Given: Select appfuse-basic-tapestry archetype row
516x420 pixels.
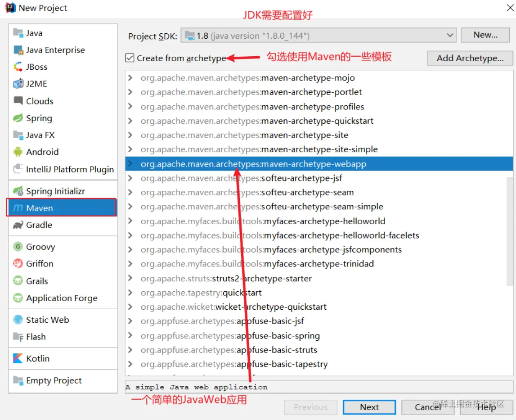Looking at the screenshot, I should click(319, 364).
